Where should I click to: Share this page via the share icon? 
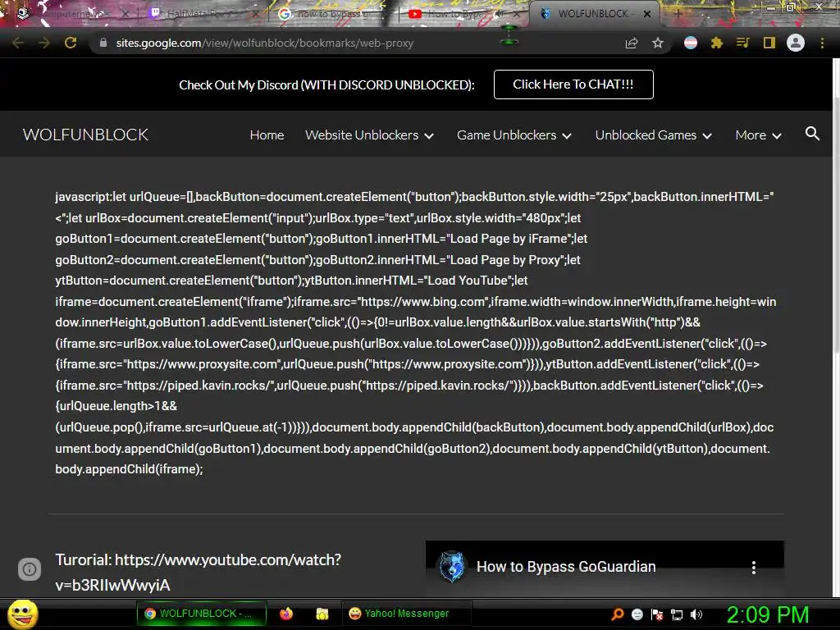pos(632,43)
